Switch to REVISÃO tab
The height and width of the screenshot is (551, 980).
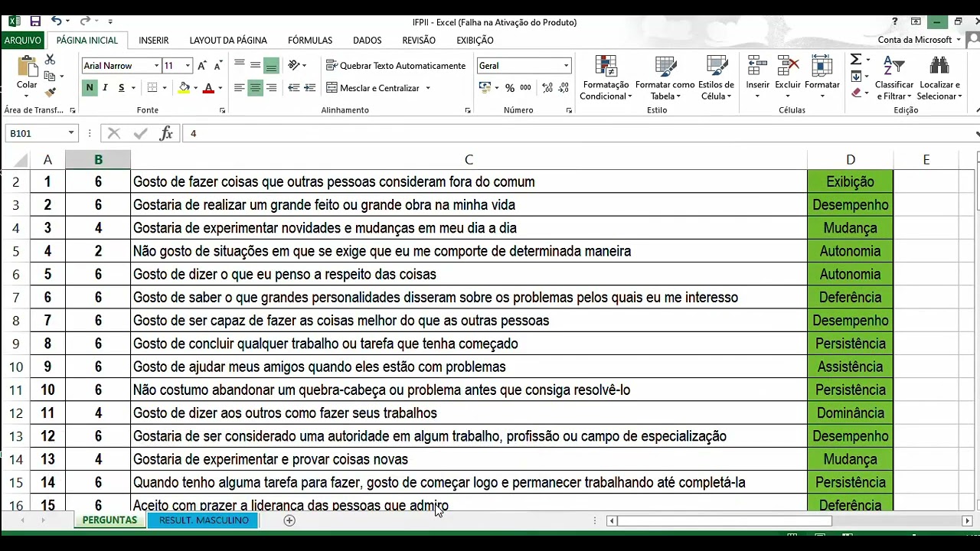coord(419,40)
